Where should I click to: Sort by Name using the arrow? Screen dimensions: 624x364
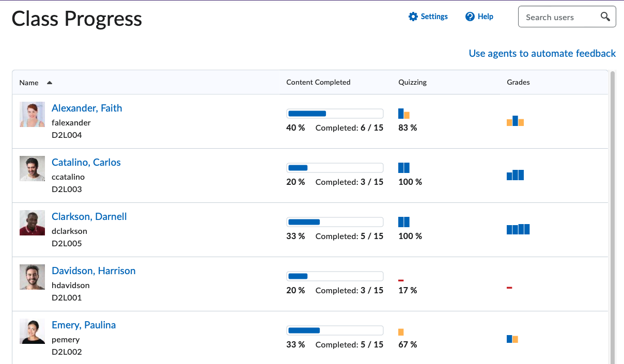click(x=50, y=83)
